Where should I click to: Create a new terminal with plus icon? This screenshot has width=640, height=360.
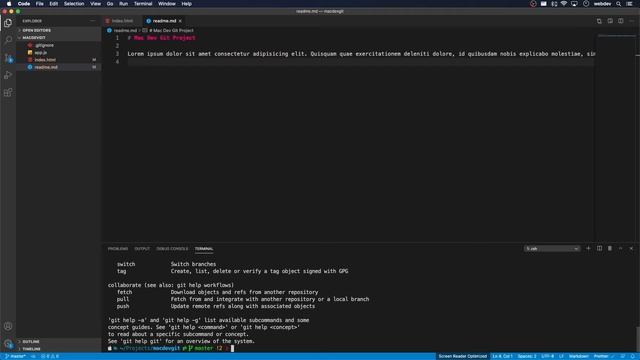coord(588,248)
